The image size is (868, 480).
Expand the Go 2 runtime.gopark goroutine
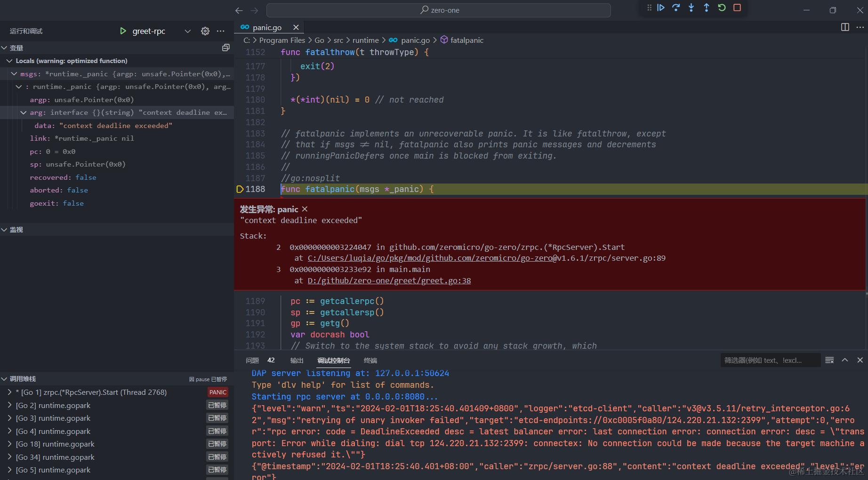point(9,405)
